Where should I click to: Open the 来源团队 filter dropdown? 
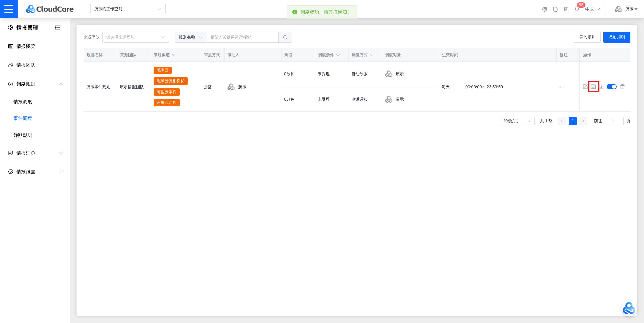tap(136, 37)
